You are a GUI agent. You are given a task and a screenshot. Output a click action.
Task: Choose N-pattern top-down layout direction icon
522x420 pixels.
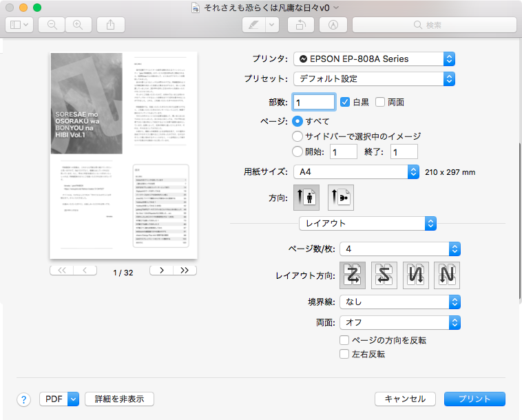click(x=447, y=275)
